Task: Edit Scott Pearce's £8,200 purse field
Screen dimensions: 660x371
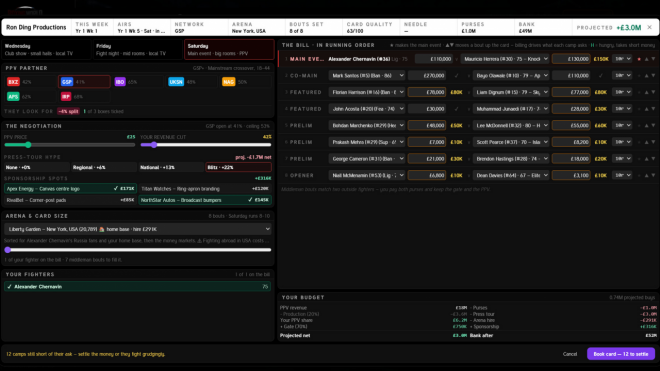Action: pos(571,142)
